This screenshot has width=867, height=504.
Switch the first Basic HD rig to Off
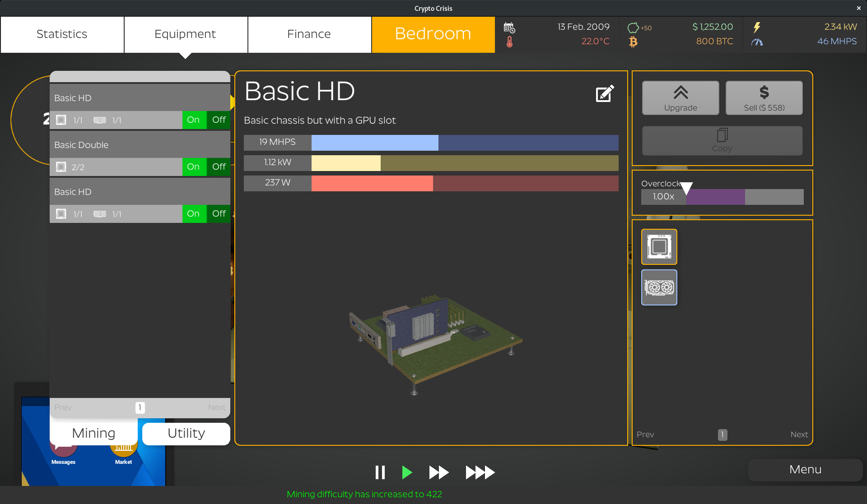(x=219, y=120)
